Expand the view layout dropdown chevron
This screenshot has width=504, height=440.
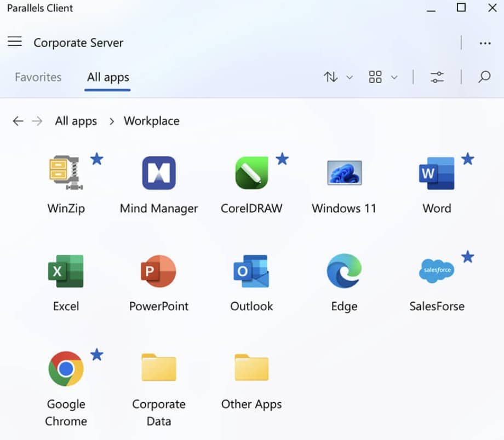click(x=394, y=77)
